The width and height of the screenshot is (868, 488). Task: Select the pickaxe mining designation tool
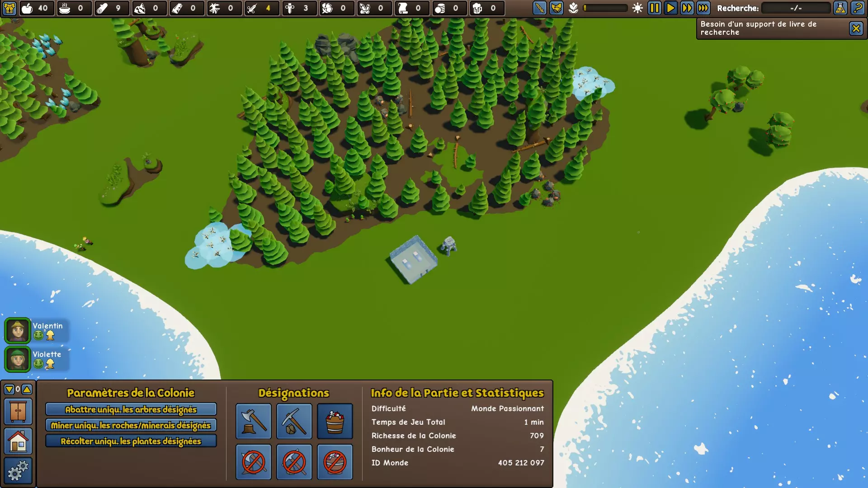pos(294,421)
